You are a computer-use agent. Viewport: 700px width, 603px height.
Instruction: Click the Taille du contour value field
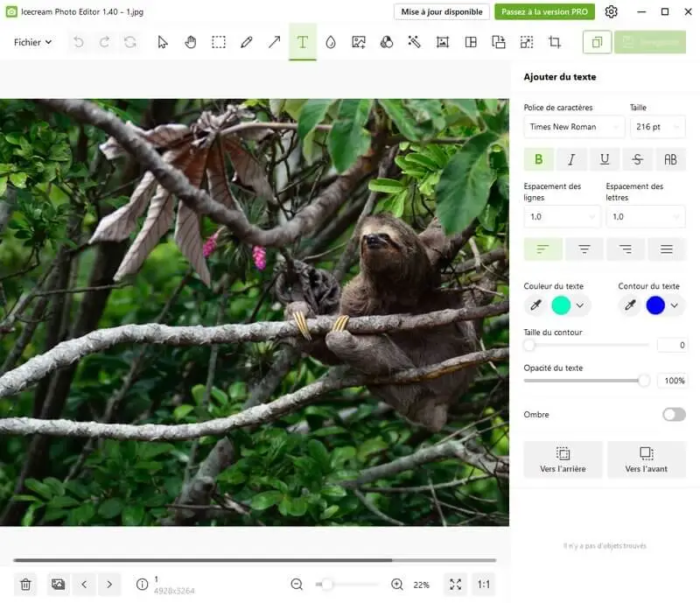click(x=672, y=345)
